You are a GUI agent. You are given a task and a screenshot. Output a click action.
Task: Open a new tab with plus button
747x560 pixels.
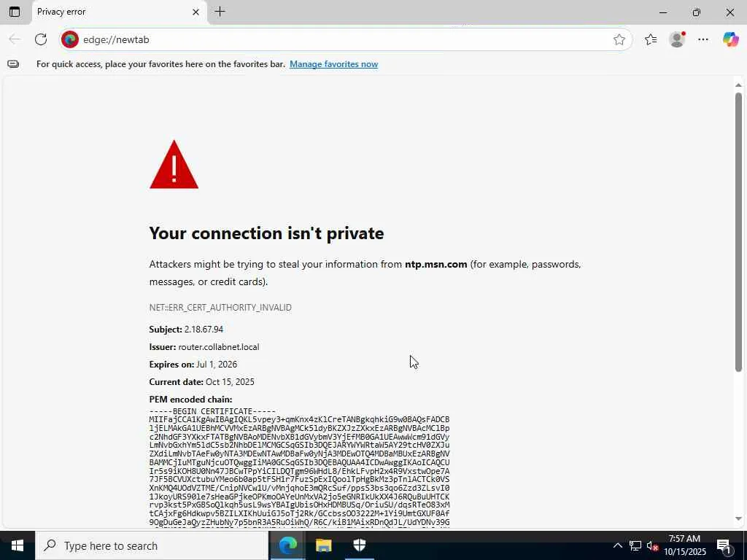point(220,12)
